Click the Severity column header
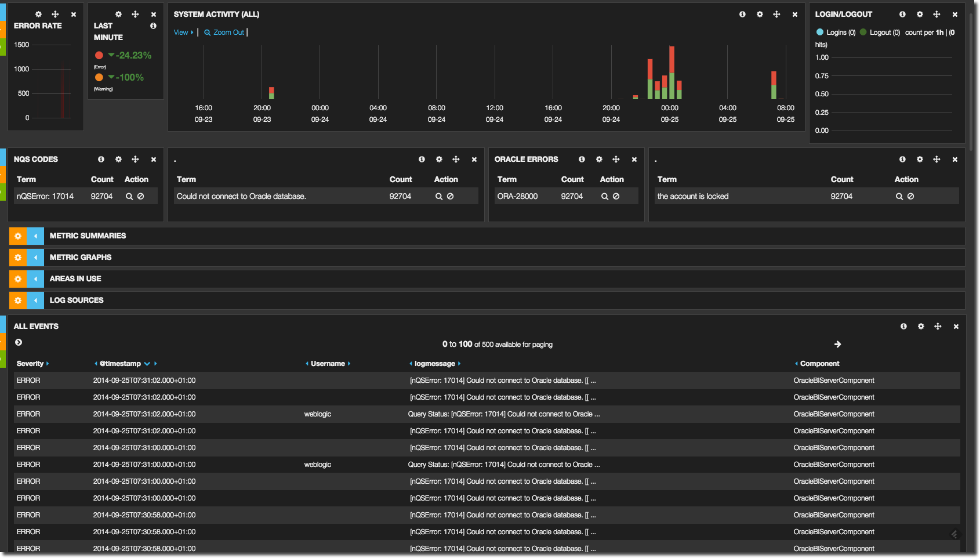980x558 pixels. tap(30, 364)
